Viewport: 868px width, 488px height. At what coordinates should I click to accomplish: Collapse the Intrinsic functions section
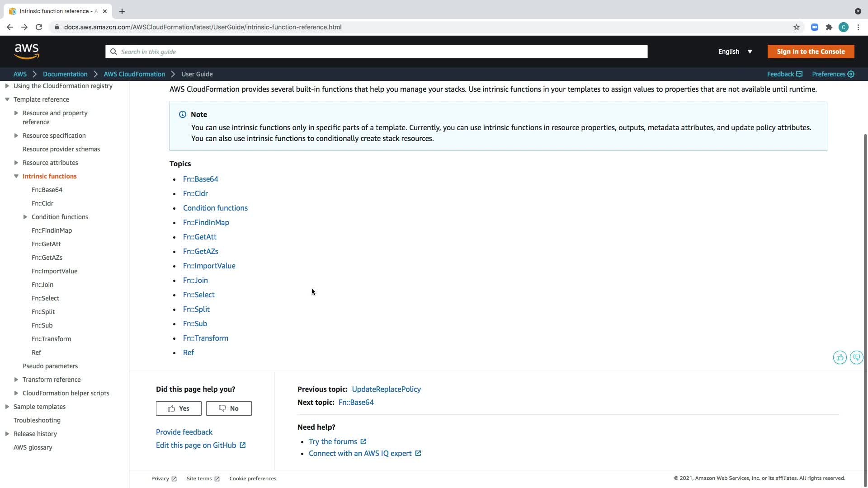pos(16,176)
